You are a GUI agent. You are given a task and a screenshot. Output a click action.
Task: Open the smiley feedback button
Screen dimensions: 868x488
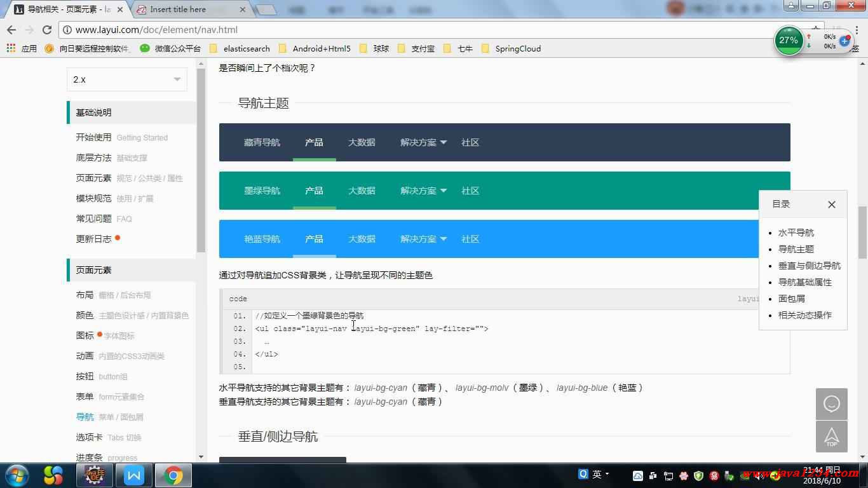click(832, 404)
